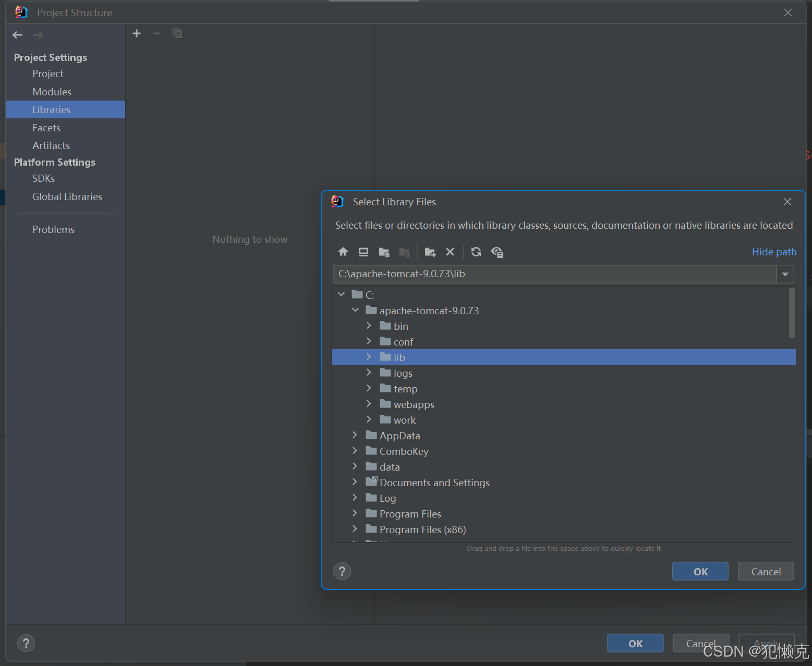Screen dimensions: 812x666
Task: Open the Global Libraries section
Action: coord(67,196)
